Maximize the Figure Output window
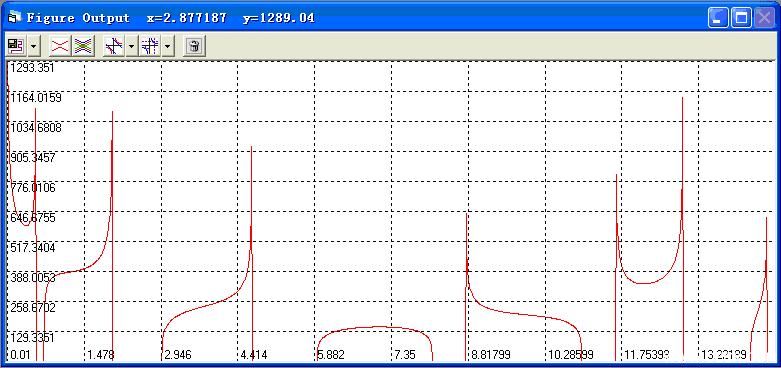 [x=742, y=18]
